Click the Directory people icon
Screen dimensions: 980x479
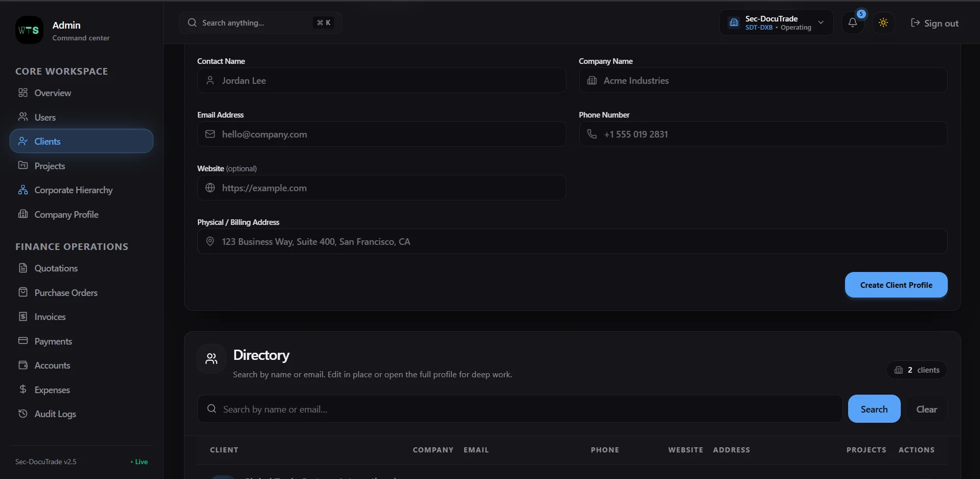(x=211, y=359)
